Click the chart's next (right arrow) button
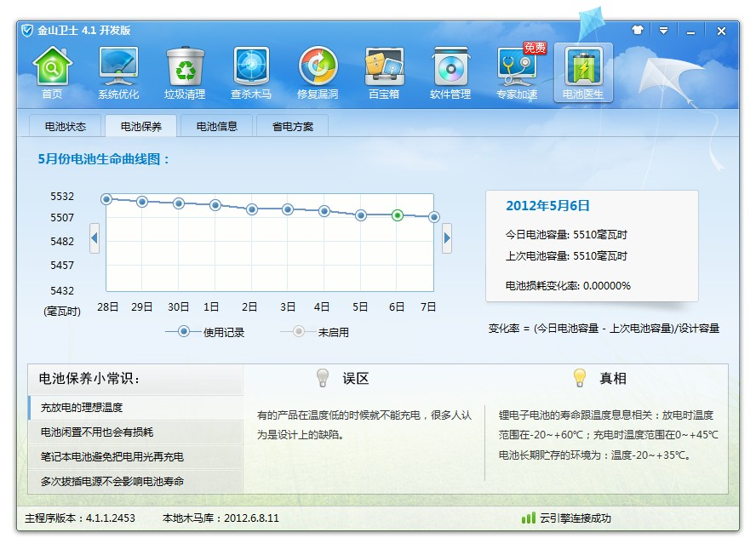Image resolution: width=756 pixels, height=538 pixels. (x=447, y=238)
